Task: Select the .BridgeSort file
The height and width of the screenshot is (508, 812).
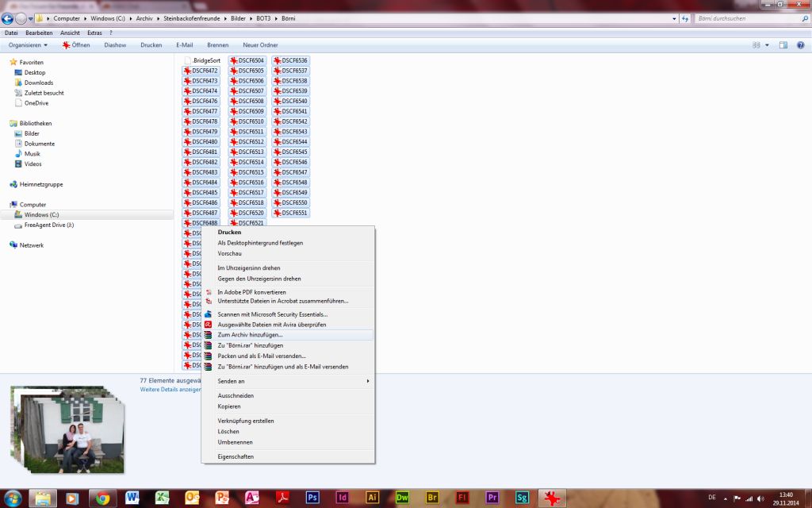Action: click(x=202, y=60)
